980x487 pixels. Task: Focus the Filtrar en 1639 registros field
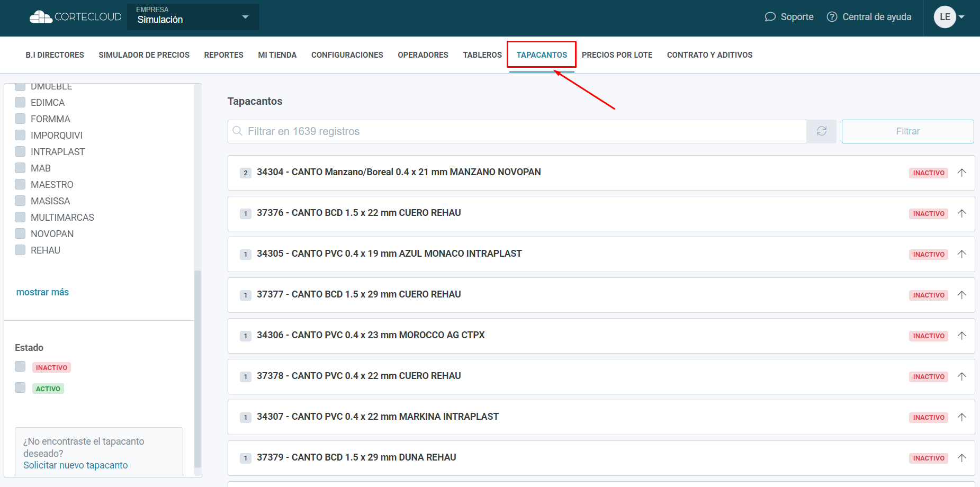click(517, 131)
